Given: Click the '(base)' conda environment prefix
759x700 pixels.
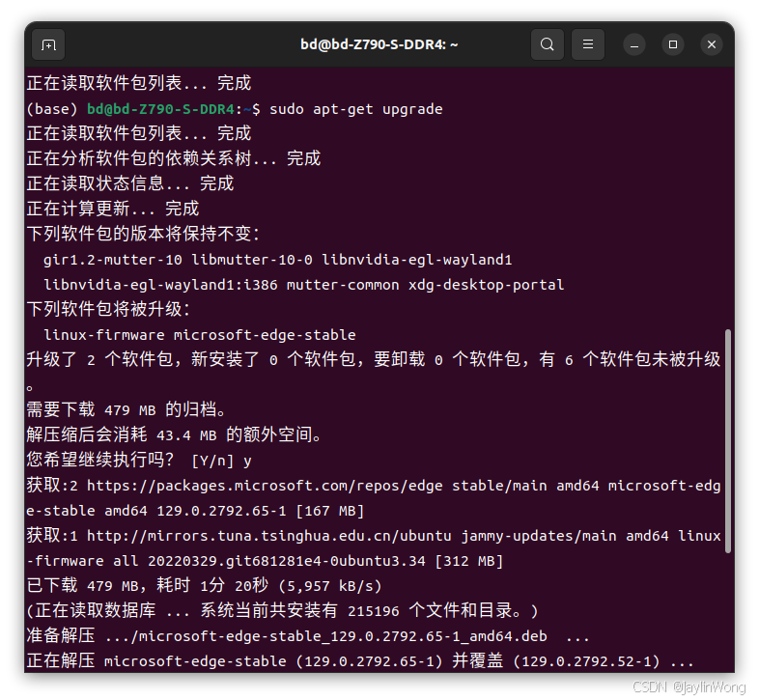Looking at the screenshot, I should (52, 109).
